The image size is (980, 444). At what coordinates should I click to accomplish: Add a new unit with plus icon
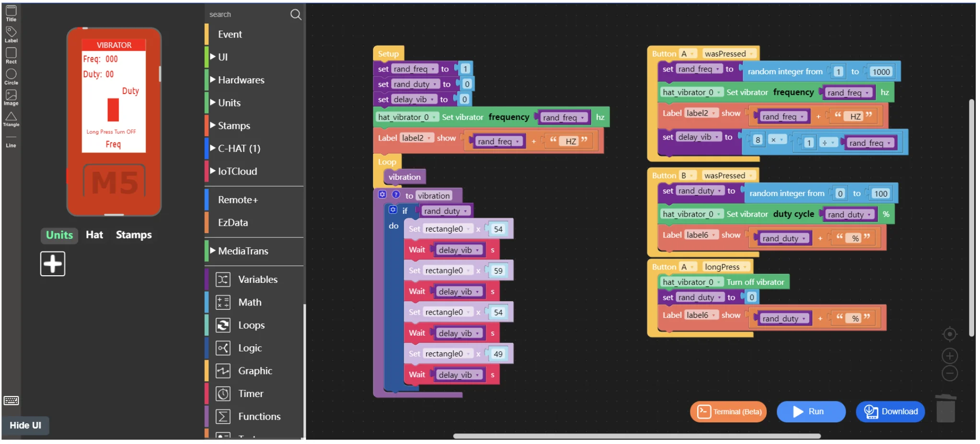[x=53, y=264]
